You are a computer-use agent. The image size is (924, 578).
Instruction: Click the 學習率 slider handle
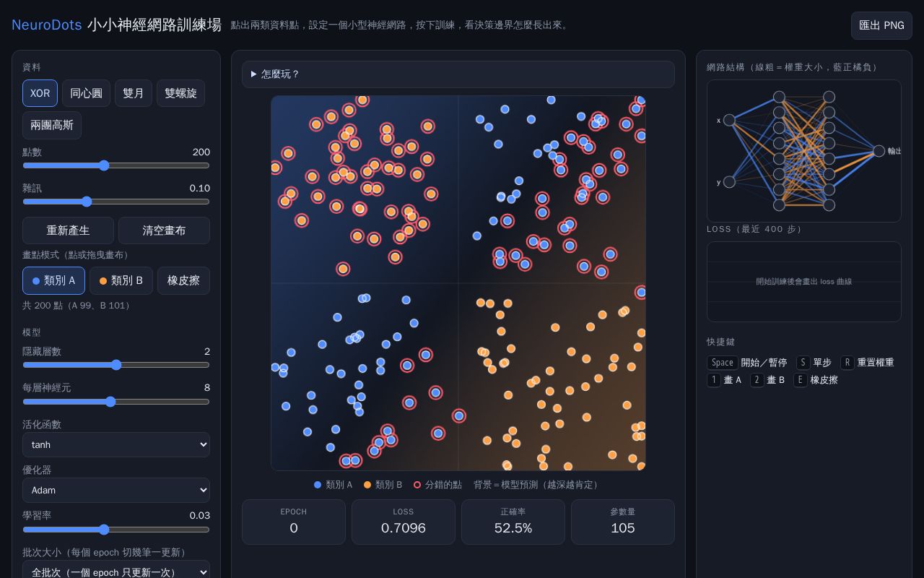pos(104,530)
